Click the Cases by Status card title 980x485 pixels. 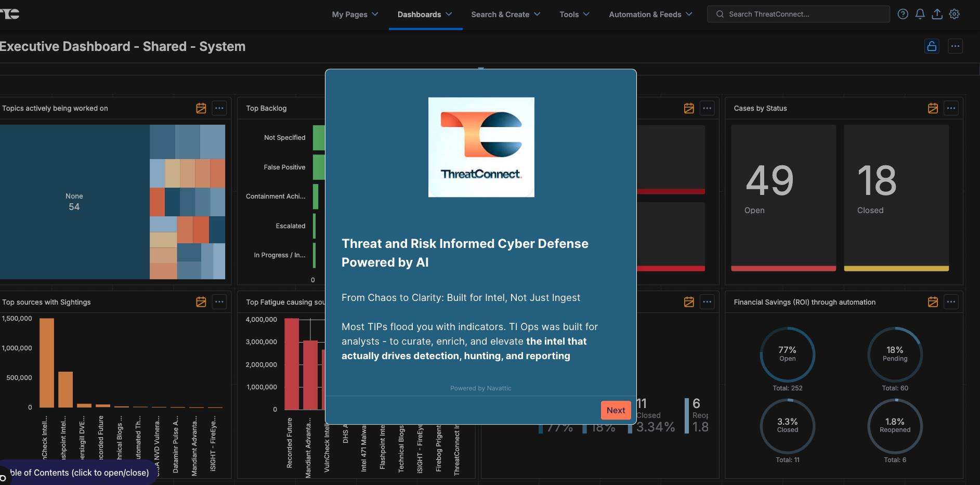760,108
